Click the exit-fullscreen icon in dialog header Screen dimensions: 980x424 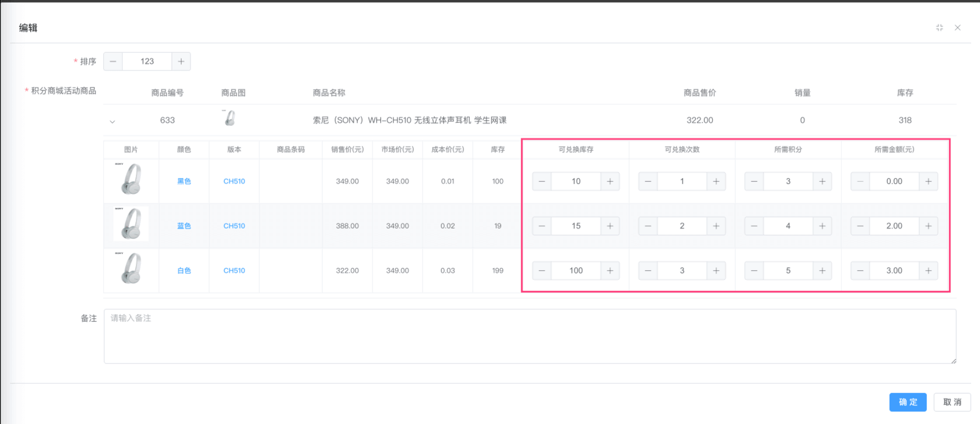[939, 27]
